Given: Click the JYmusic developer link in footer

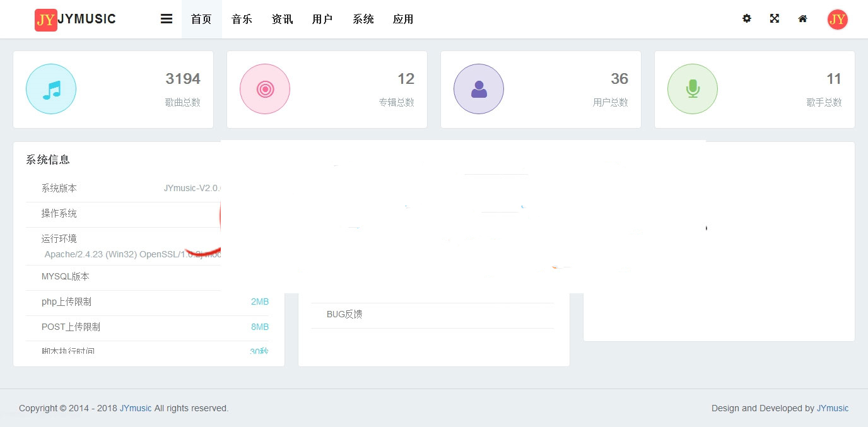Looking at the screenshot, I should tap(832, 408).
